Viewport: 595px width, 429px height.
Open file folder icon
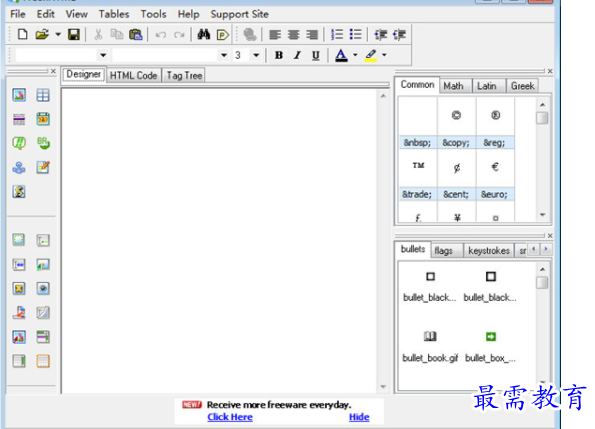click(x=42, y=35)
